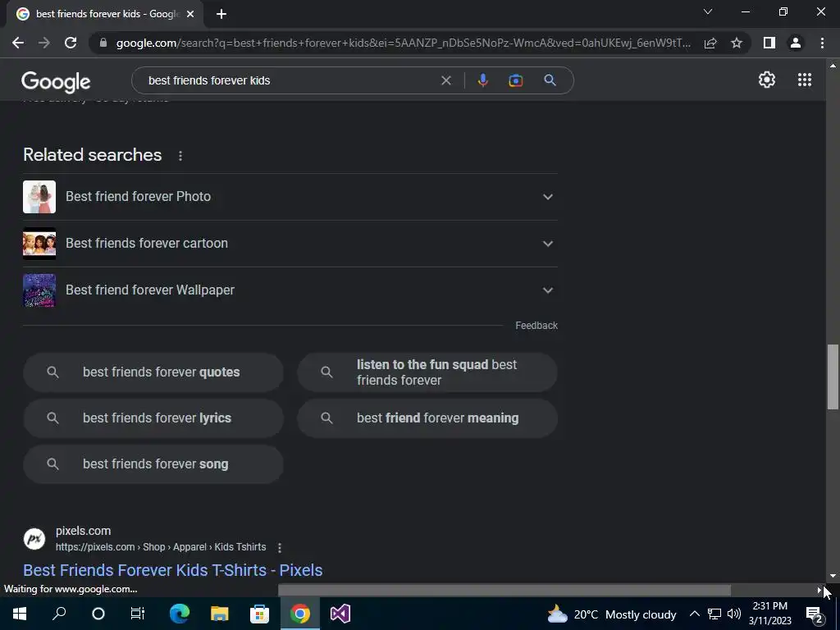Open Chrome three-dot menu
The image size is (840, 630).
pos(822,43)
